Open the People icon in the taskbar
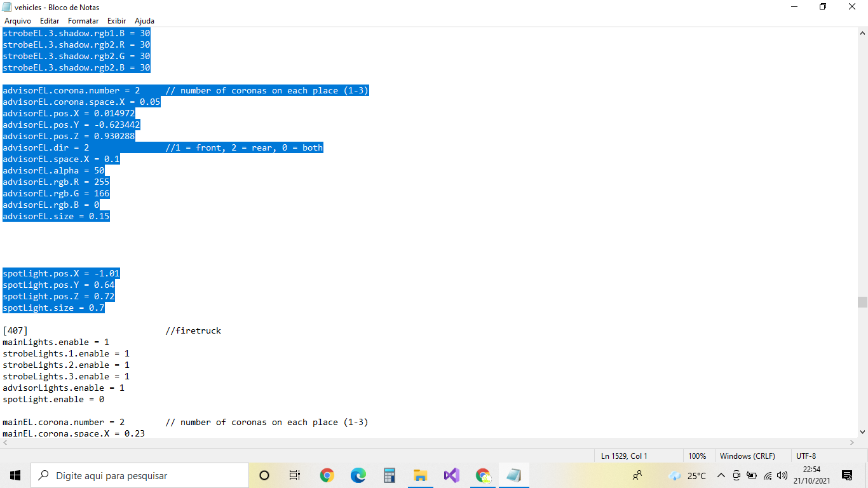Screen dimensions: 868x488 [x=637, y=475]
